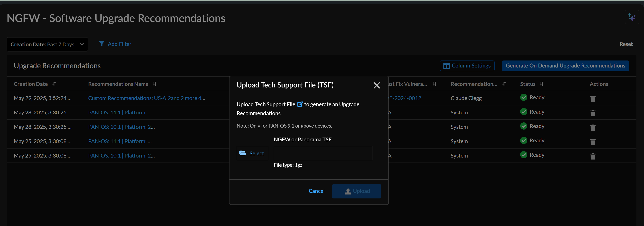Viewport: 644px width, 226px height.
Task: Click Select to choose a TSF file
Action: (x=252, y=153)
